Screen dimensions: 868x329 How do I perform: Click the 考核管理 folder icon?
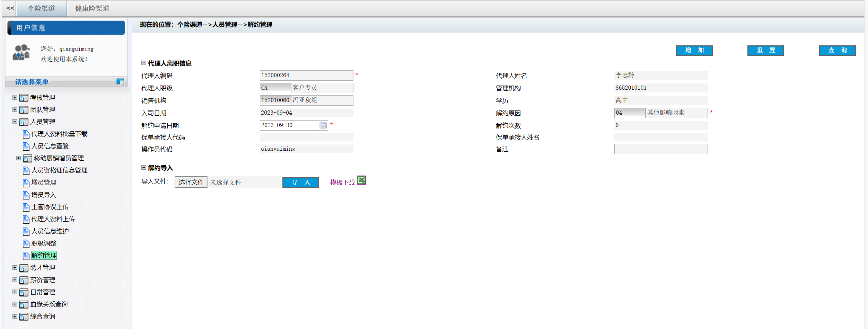pyautogui.click(x=24, y=98)
